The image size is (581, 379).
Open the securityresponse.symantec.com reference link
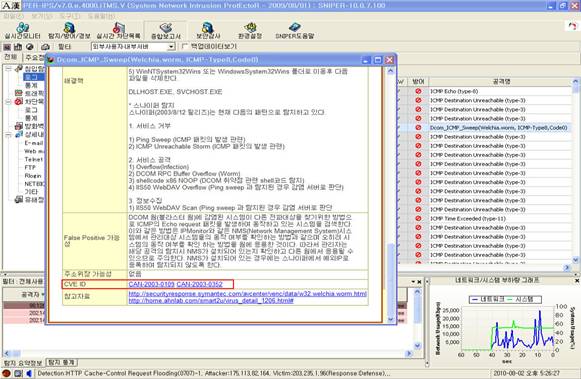point(248,293)
